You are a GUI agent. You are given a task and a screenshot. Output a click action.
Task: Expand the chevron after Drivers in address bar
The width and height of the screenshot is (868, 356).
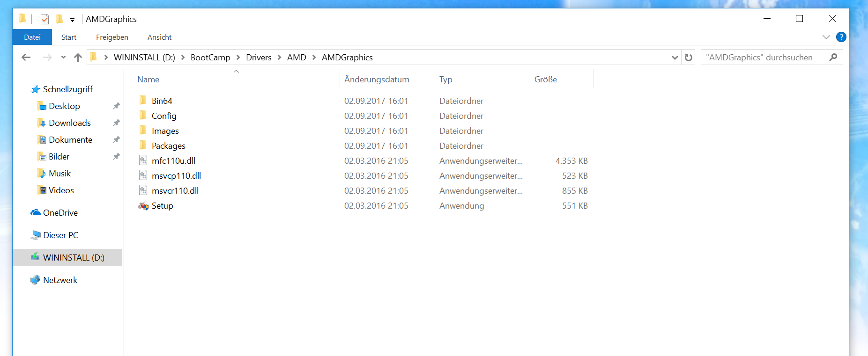[x=279, y=57]
